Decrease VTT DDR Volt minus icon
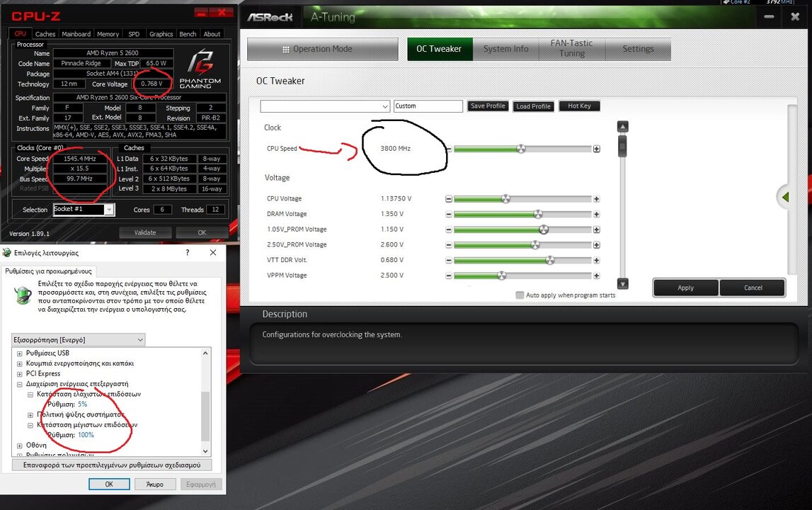Screen dimensions: 812x510 click(x=449, y=260)
